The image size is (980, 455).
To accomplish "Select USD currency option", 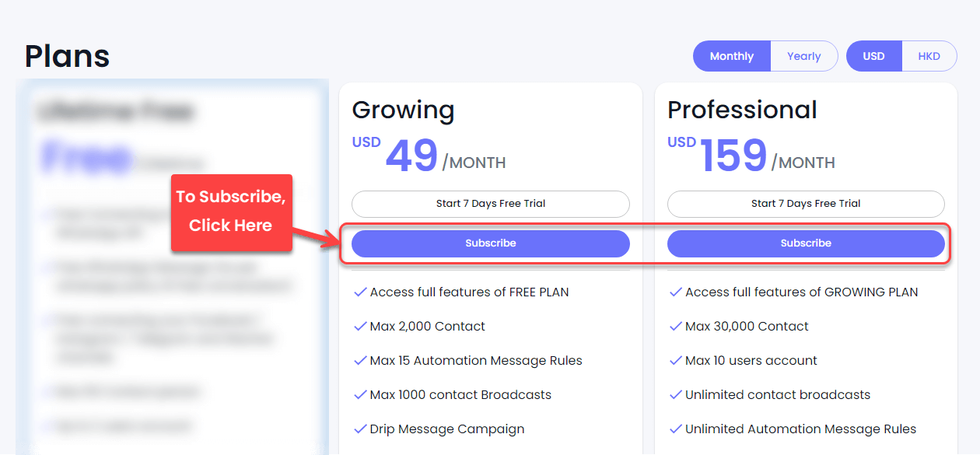I will 873,56.
